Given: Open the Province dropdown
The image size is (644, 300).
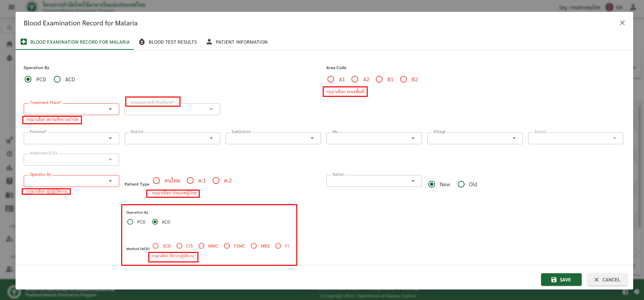Looking at the screenshot, I should (110, 138).
